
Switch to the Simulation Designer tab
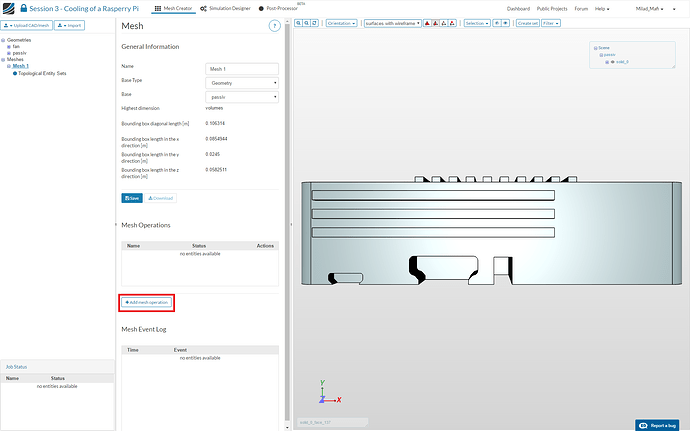click(x=225, y=8)
